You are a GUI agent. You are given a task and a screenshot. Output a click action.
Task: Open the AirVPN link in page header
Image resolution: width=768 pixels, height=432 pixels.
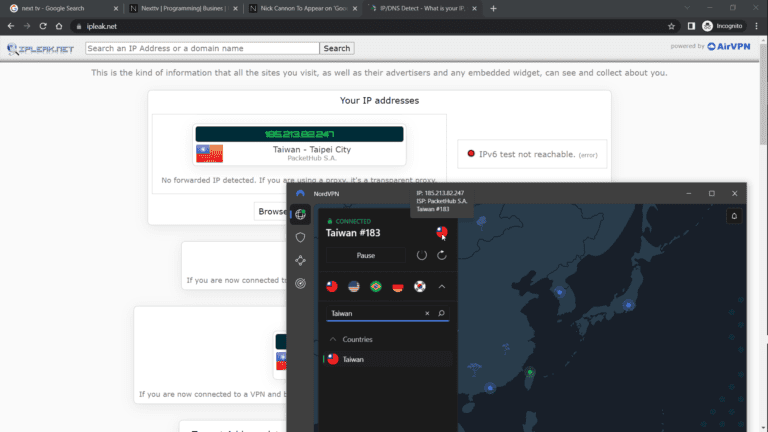[729, 47]
